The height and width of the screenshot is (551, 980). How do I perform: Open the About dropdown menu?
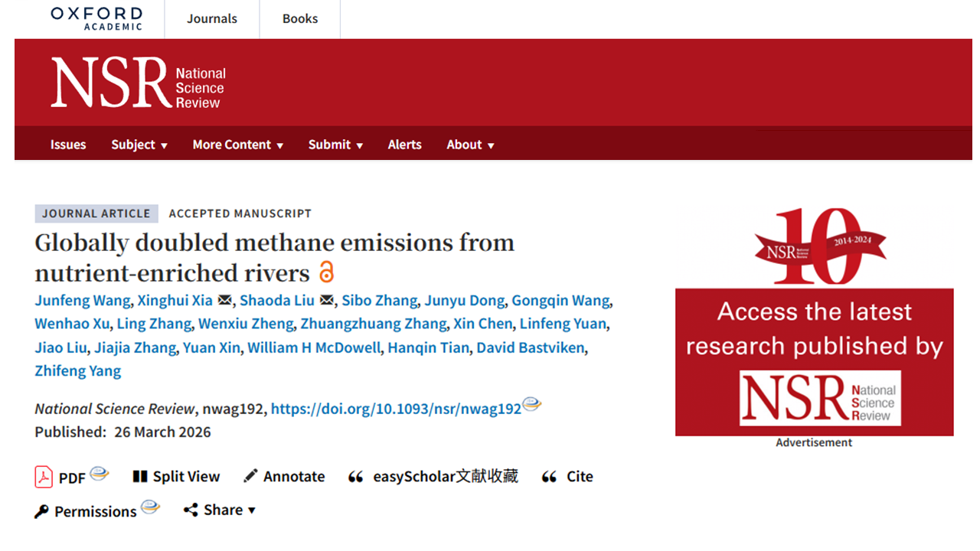(470, 145)
